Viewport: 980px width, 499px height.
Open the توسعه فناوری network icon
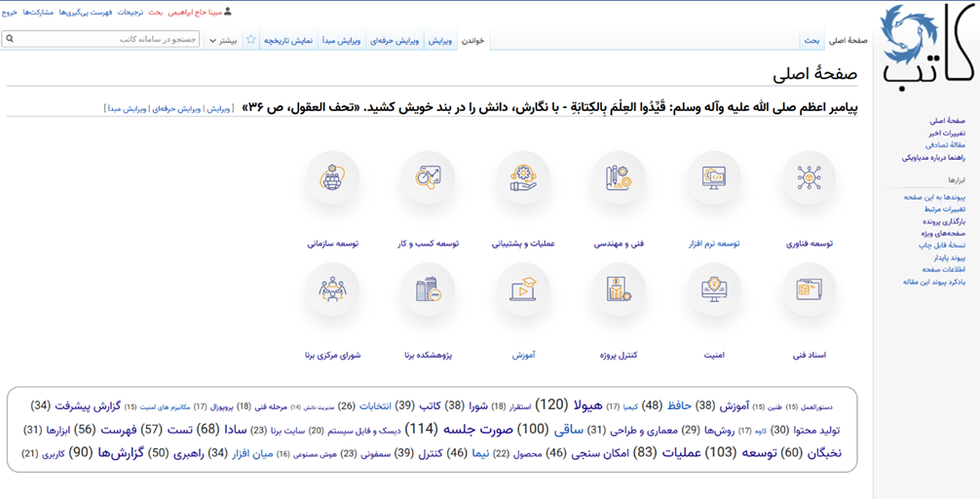pyautogui.click(x=809, y=177)
